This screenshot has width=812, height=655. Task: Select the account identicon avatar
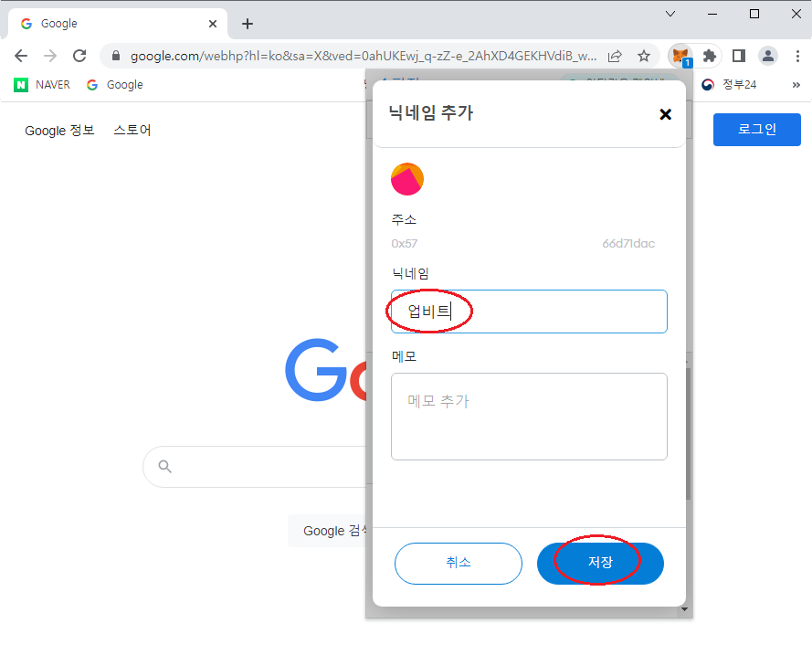tap(407, 179)
